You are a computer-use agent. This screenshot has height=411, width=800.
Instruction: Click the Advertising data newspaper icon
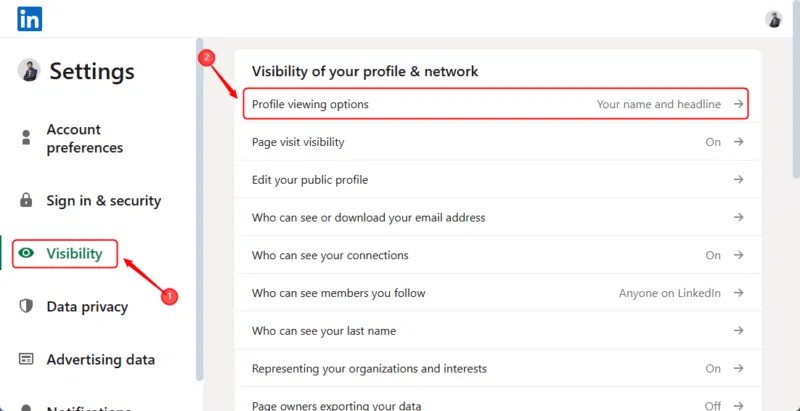(x=27, y=359)
